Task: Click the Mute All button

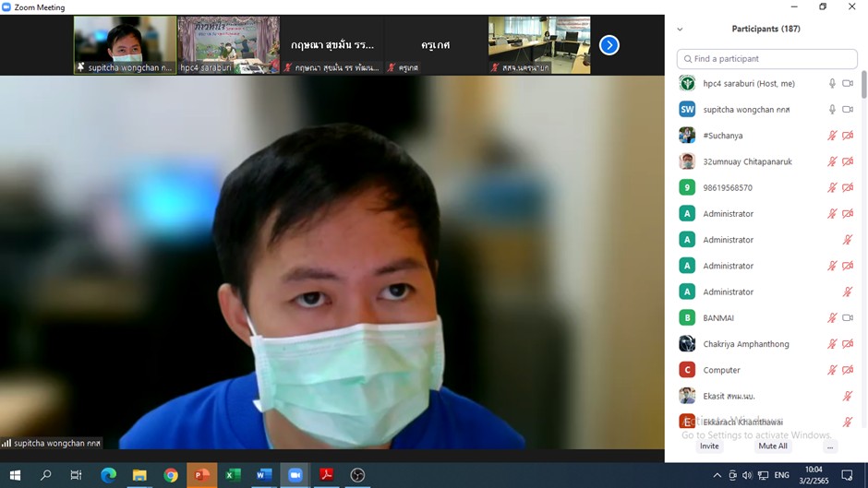Action: click(773, 446)
